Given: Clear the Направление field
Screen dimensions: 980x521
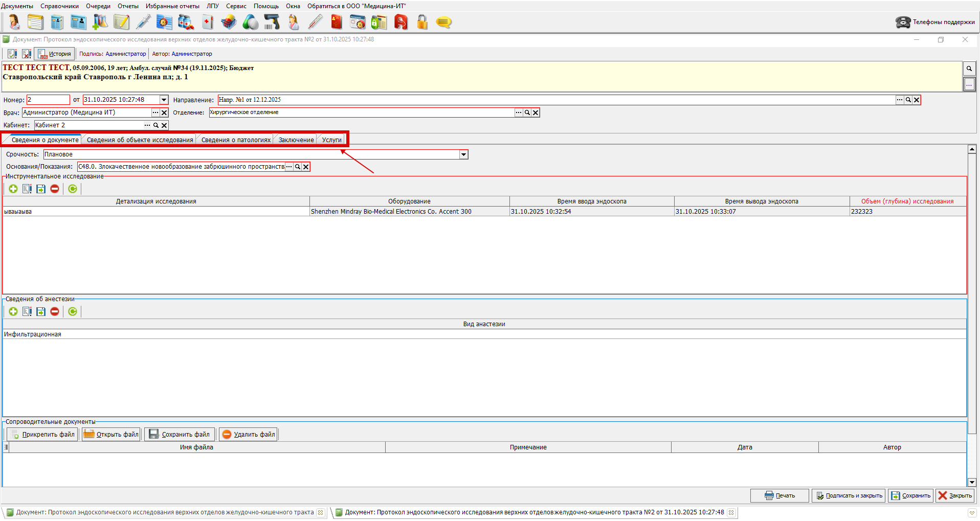Looking at the screenshot, I should 917,100.
